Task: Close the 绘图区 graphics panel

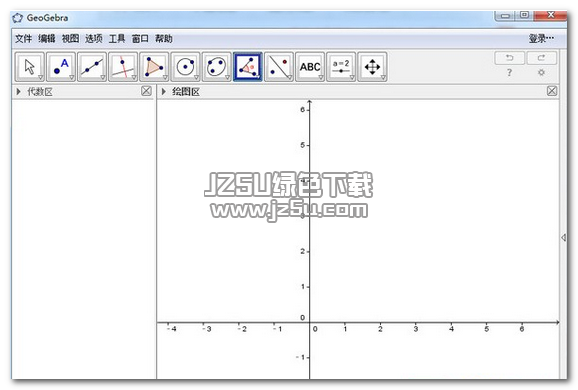Action: point(552,91)
